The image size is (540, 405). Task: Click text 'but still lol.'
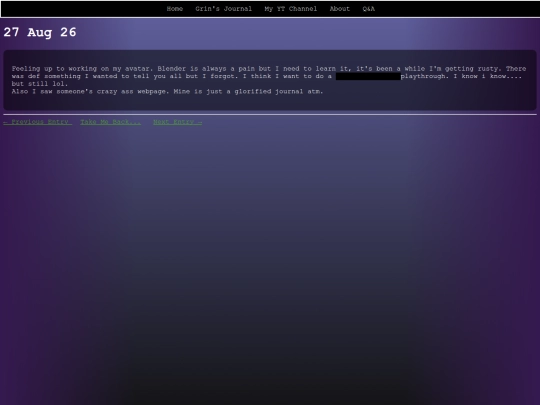(x=40, y=84)
